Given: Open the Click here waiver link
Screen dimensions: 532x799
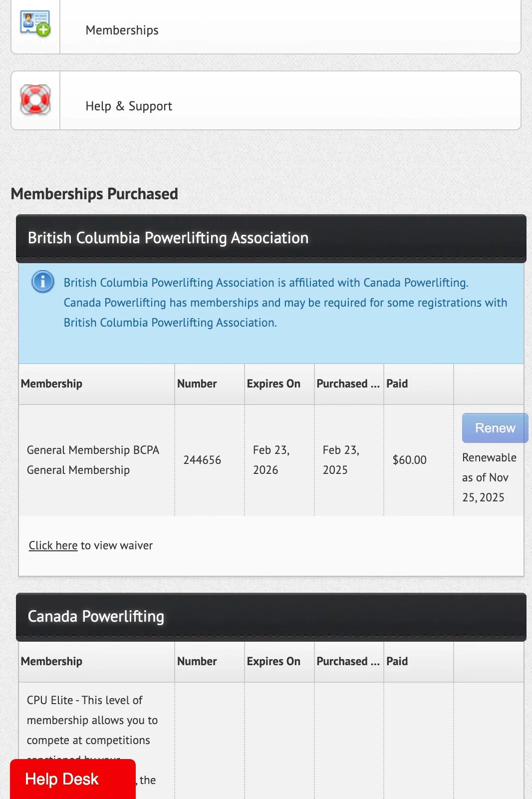Looking at the screenshot, I should pos(53,545).
